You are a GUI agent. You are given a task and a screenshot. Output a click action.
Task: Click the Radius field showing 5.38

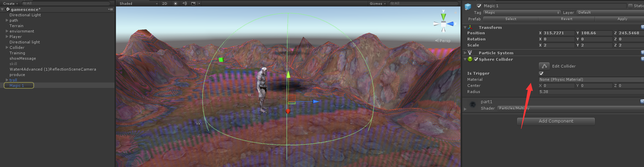pos(591,92)
